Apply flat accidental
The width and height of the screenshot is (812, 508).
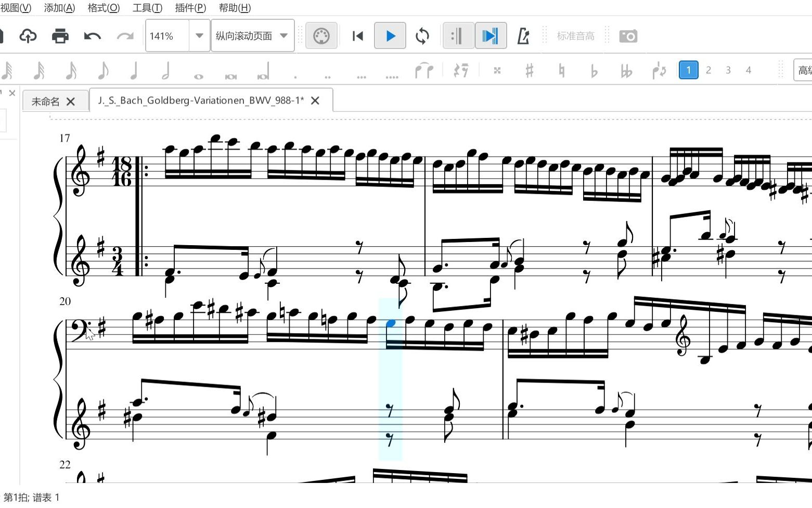[594, 70]
